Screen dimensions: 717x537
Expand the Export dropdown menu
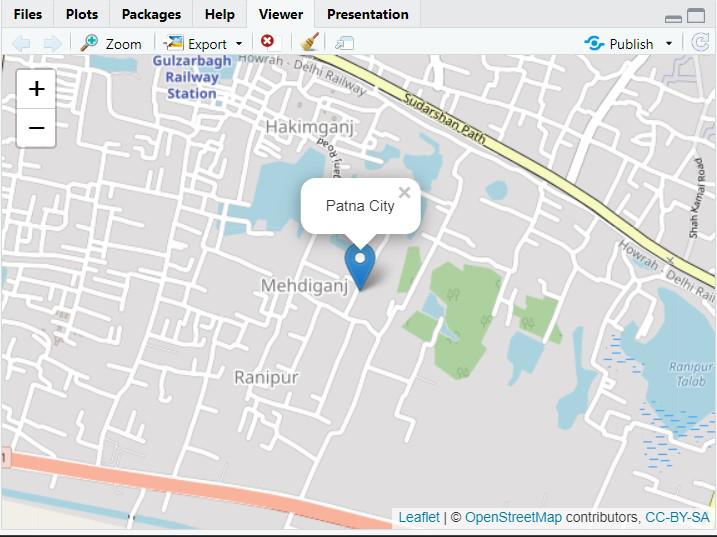point(239,44)
